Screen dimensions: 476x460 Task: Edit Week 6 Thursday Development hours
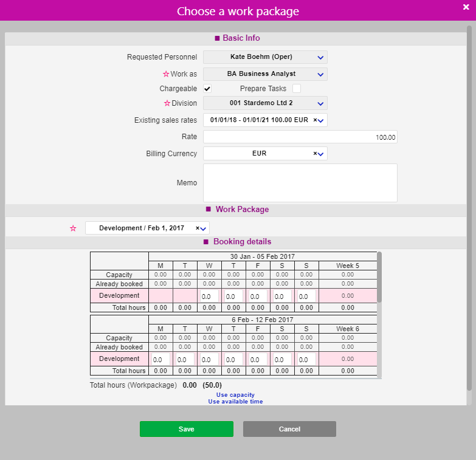click(x=233, y=359)
